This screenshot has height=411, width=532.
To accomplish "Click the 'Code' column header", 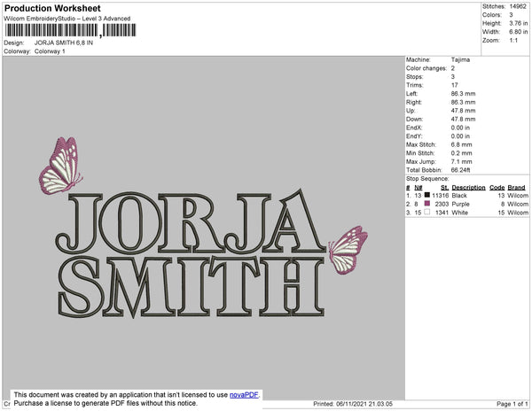I will [497, 188].
